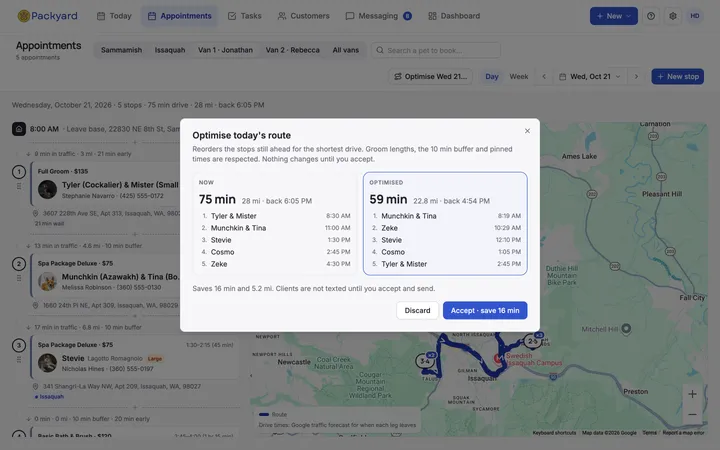Image resolution: width=720 pixels, height=450 pixels.
Task: Open map Terms link
Action: pos(649,433)
